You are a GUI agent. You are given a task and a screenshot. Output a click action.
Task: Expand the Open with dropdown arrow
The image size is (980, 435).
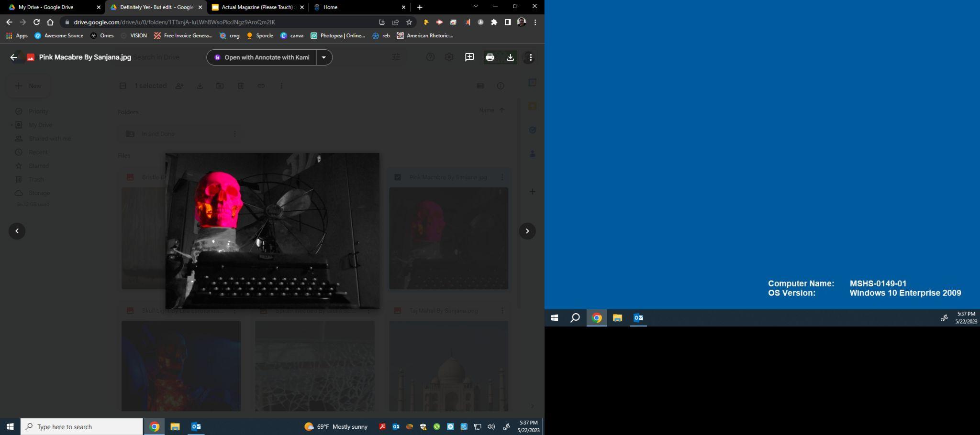[x=324, y=57]
